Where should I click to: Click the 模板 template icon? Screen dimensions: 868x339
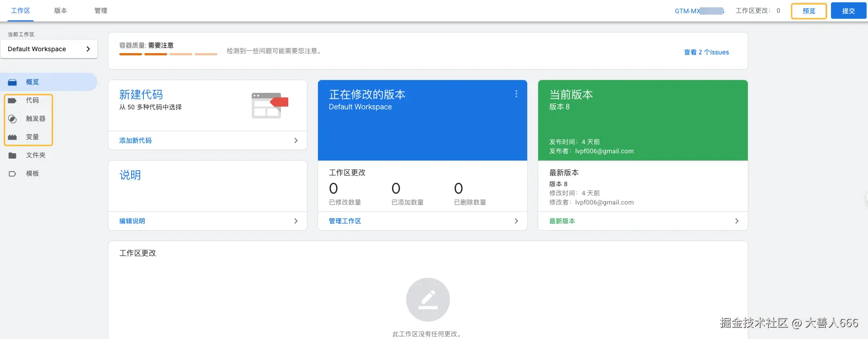12,174
